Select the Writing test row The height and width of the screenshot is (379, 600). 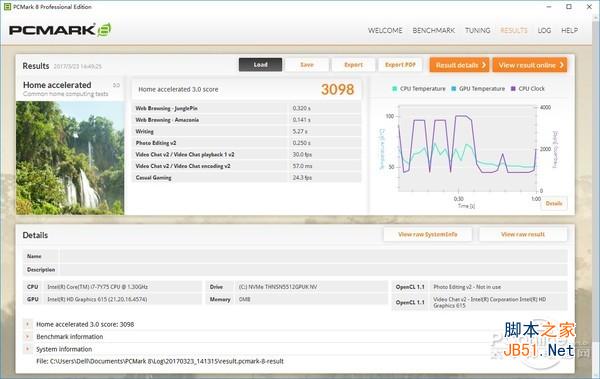[246, 131]
